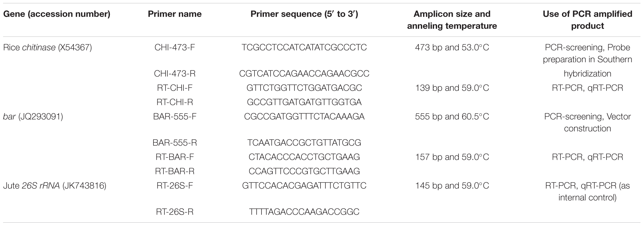Screen dimensions: 644x226
Task: Click primer name RT-CHI-F
Action: click(175, 88)
